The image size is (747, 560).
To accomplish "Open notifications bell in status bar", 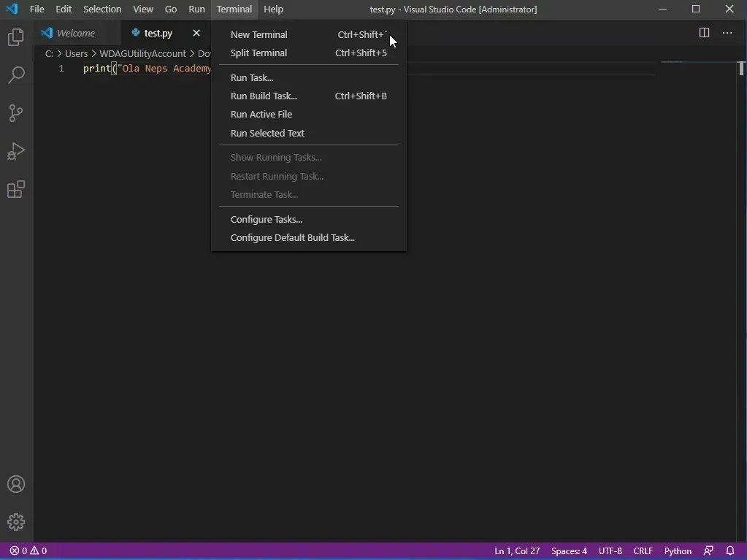I will 730,551.
